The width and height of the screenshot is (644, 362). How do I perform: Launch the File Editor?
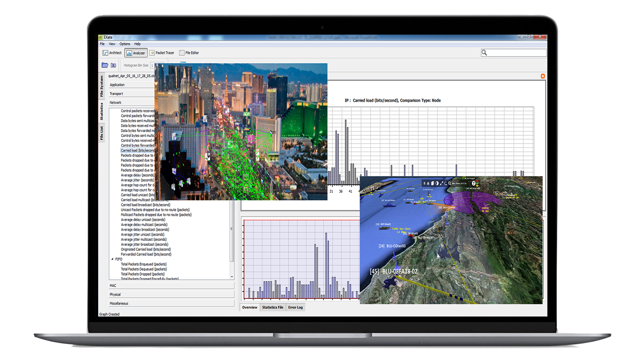point(189,53)
